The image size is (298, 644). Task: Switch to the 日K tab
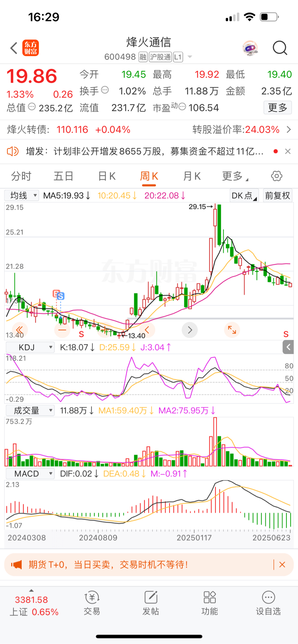tap(107, 176)
